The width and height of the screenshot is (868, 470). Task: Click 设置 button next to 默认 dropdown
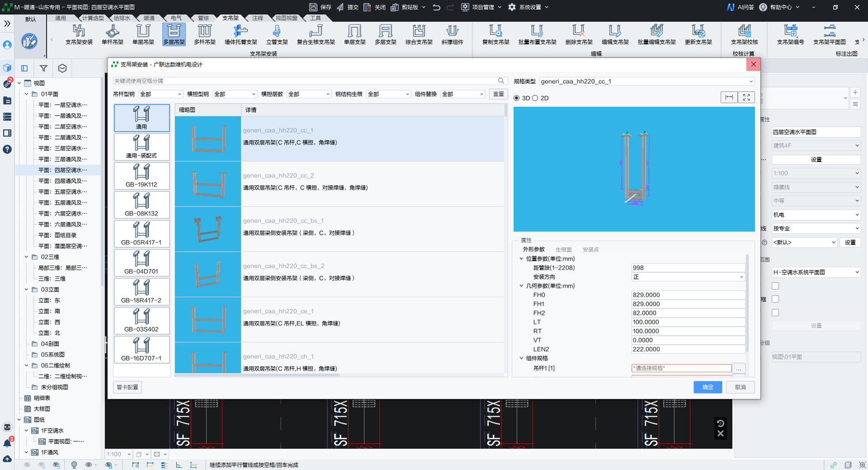(850, 242)
